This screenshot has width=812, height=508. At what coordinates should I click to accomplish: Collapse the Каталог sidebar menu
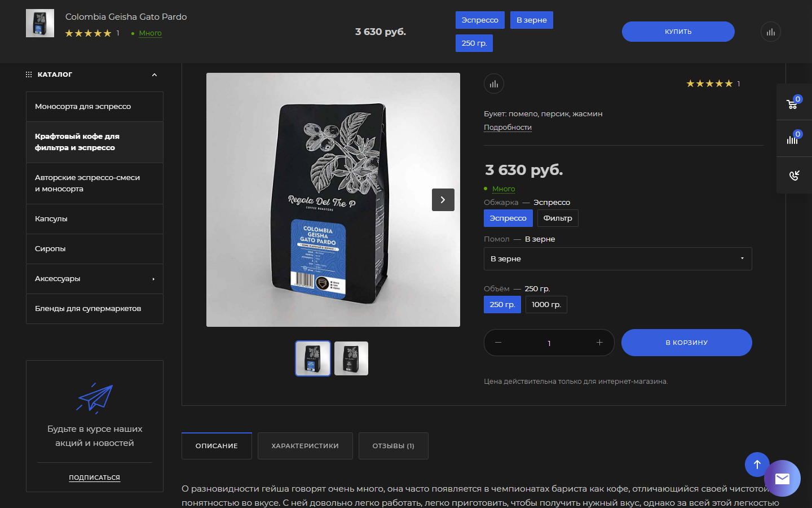click(154, 75)
